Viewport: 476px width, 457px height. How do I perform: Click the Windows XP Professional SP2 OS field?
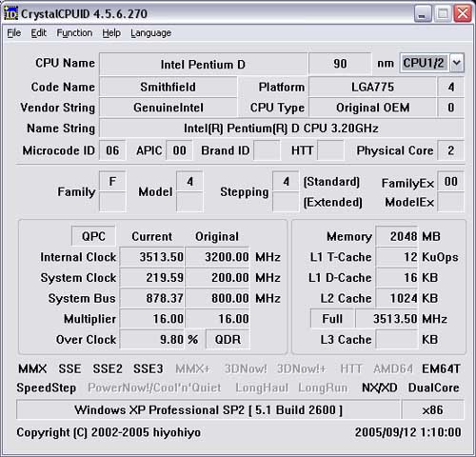(x=208, y=409)
